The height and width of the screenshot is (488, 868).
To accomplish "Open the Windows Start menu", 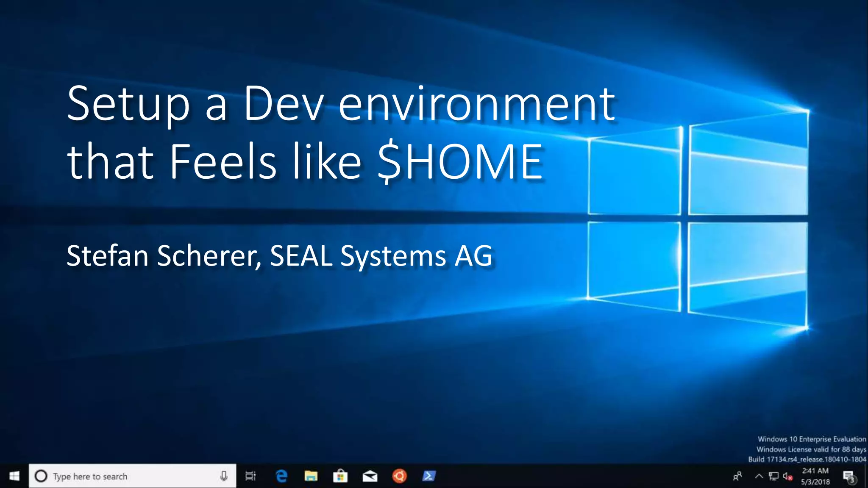I will click(14, 476).
